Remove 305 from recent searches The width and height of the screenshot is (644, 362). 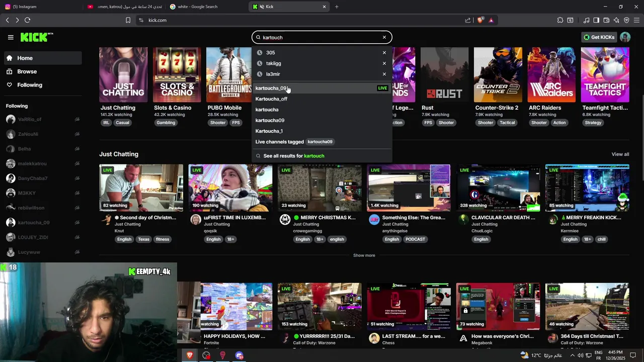click(384, 53)
